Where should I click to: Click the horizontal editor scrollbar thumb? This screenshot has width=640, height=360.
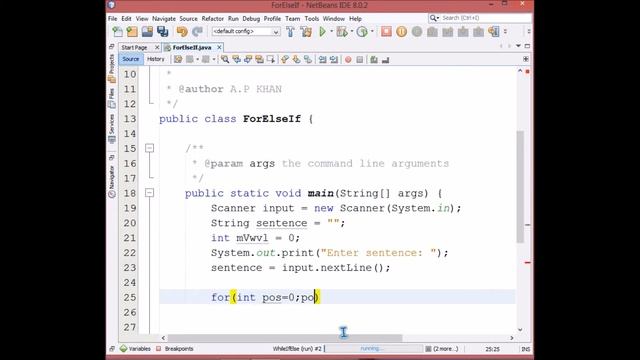[285, 338]
